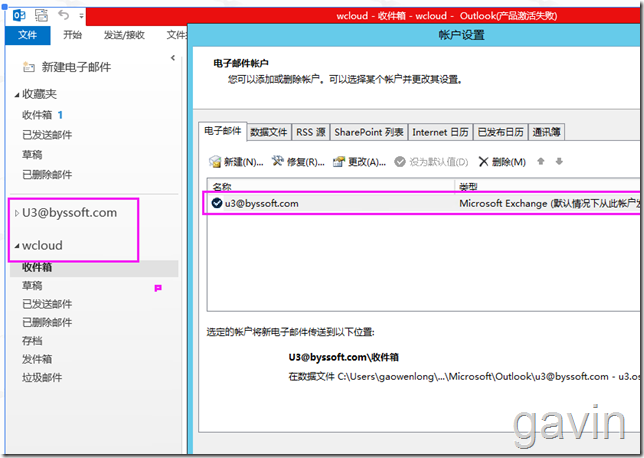Select 已发送邮件 folder under wcloud
644x458 pixels.
tap(47, 304)
